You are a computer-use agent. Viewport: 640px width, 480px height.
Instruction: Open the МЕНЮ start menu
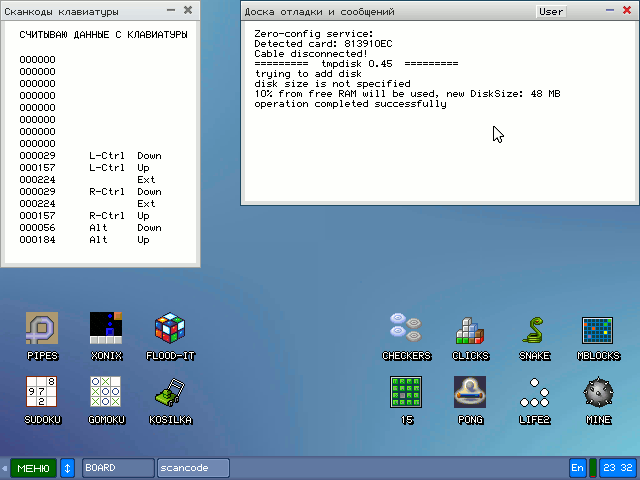[33, 468]
